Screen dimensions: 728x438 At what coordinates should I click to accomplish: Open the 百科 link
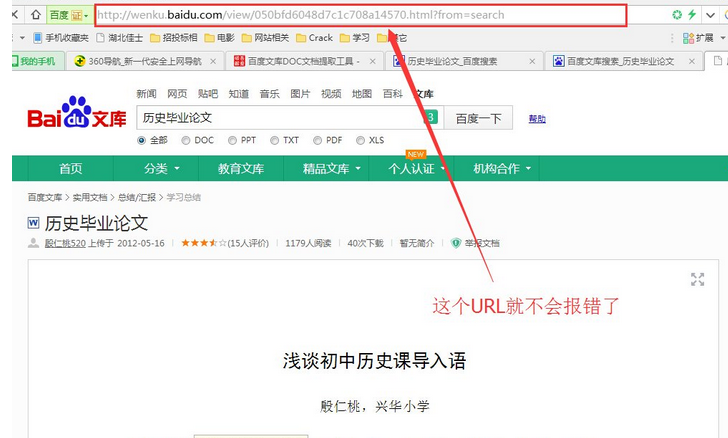[x=393, y=94]
